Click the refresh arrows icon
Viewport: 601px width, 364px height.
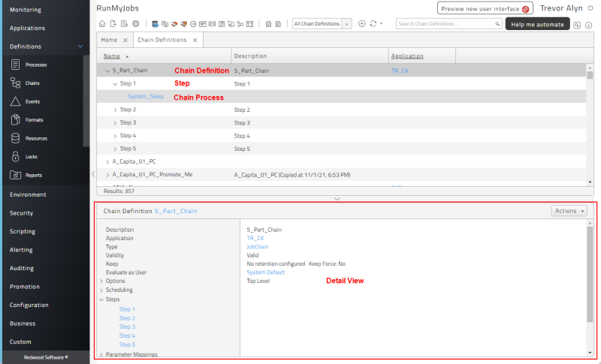[x=373, y=24]
